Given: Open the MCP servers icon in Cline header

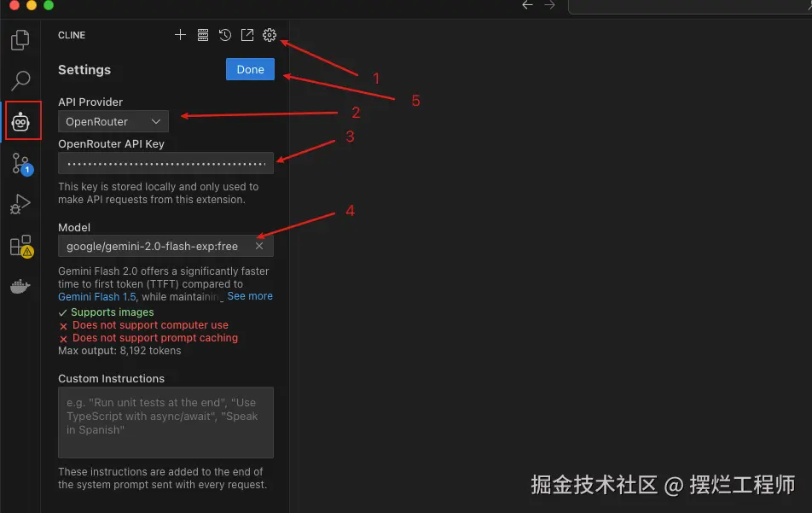Looking at the screenshot, I should 203,35.
